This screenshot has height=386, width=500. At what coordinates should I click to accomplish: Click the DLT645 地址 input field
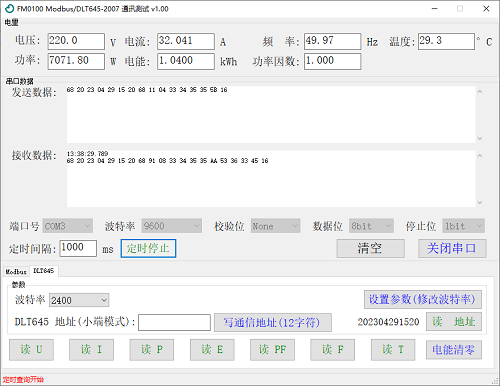(x=174, y=323)
